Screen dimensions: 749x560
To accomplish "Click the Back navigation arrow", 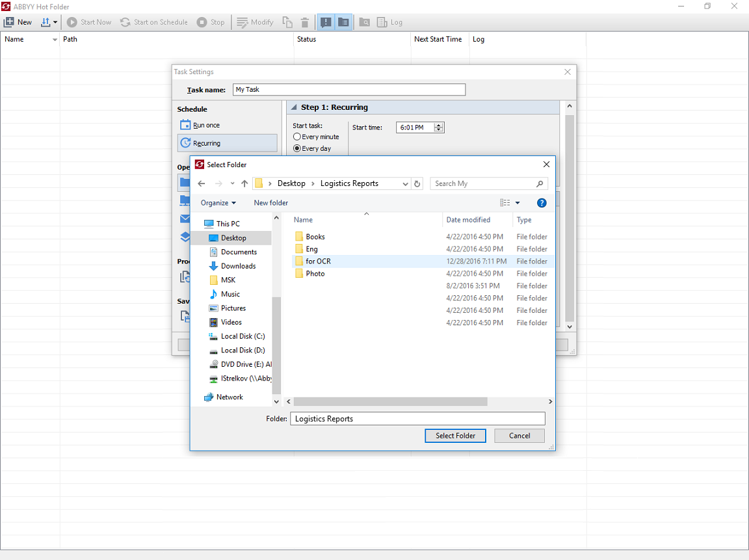I will [x=202, y=183].
